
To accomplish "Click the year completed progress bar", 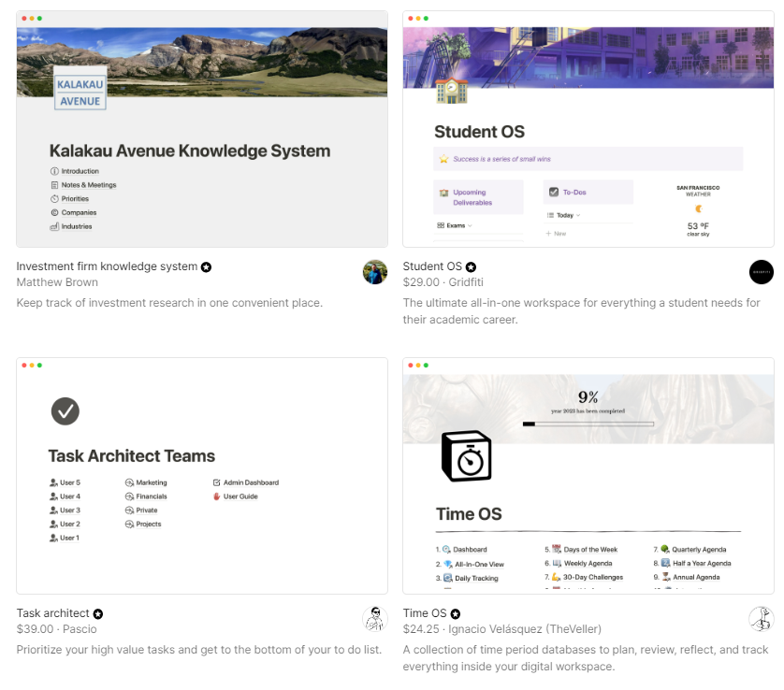I will click(x=588, y=424).
